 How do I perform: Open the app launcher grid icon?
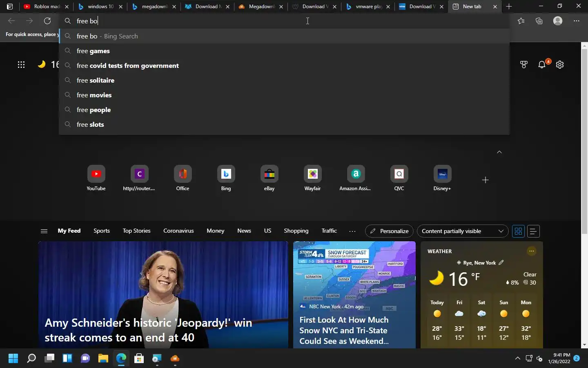[21, 65]
